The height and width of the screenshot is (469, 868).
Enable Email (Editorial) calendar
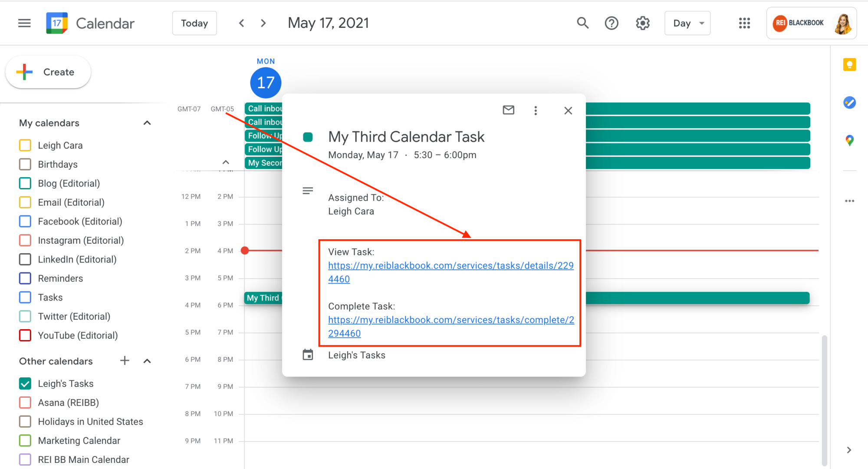(x=25, y=202)
